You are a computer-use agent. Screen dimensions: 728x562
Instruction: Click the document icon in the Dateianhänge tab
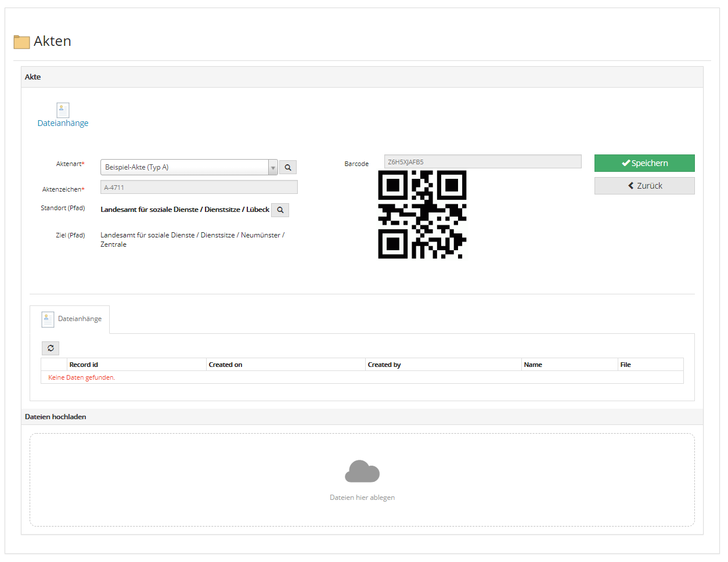click(x=48, y=319)
